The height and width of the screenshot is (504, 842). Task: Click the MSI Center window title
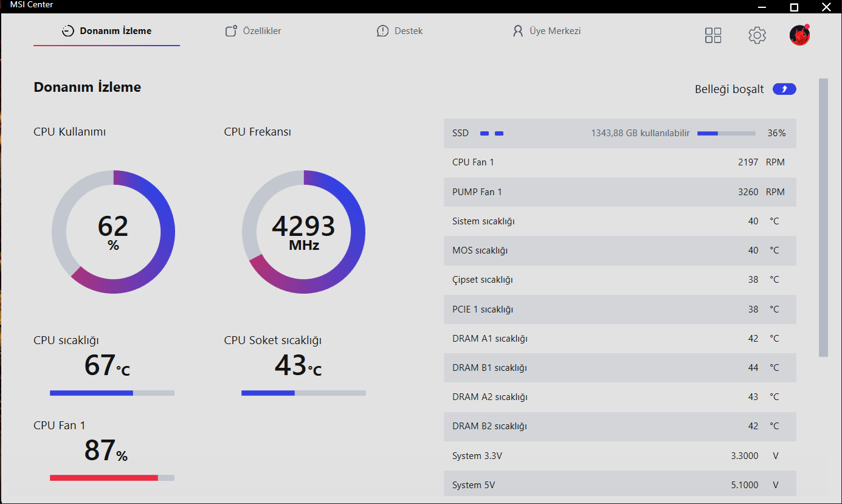click(32, 5)
